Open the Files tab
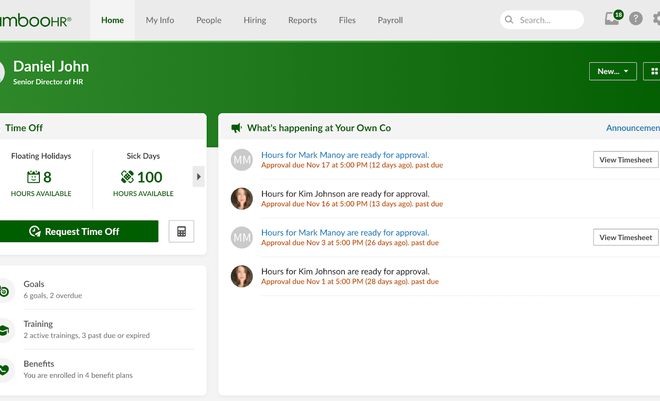660x401 pixels. click(347, 20)
